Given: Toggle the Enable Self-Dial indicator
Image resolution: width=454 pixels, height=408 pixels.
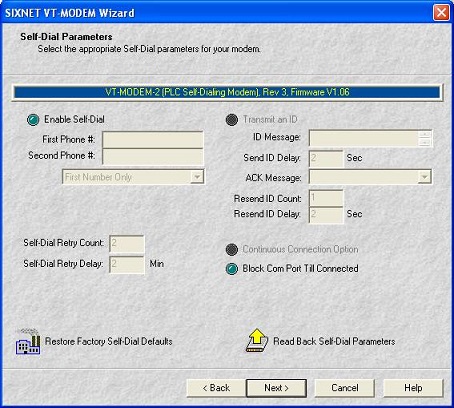Looking at the screenshot, I should tap(33, 120).
